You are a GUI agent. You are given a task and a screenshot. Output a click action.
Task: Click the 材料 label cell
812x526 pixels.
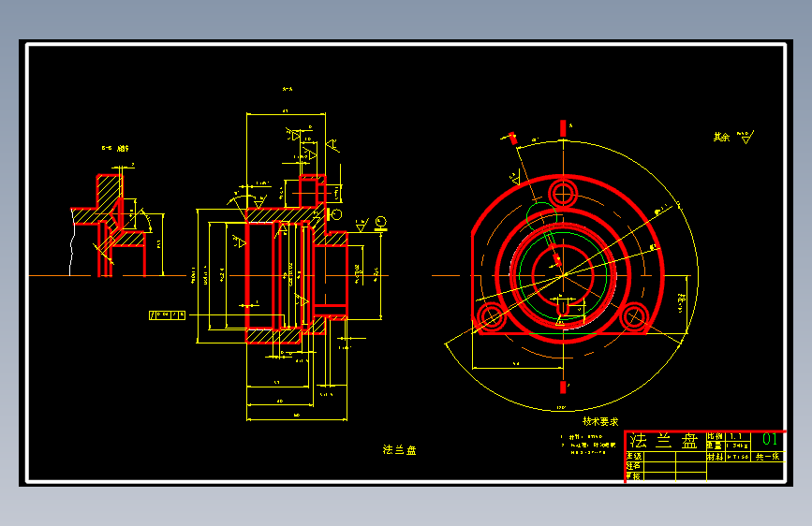click(x=716, y=457)
